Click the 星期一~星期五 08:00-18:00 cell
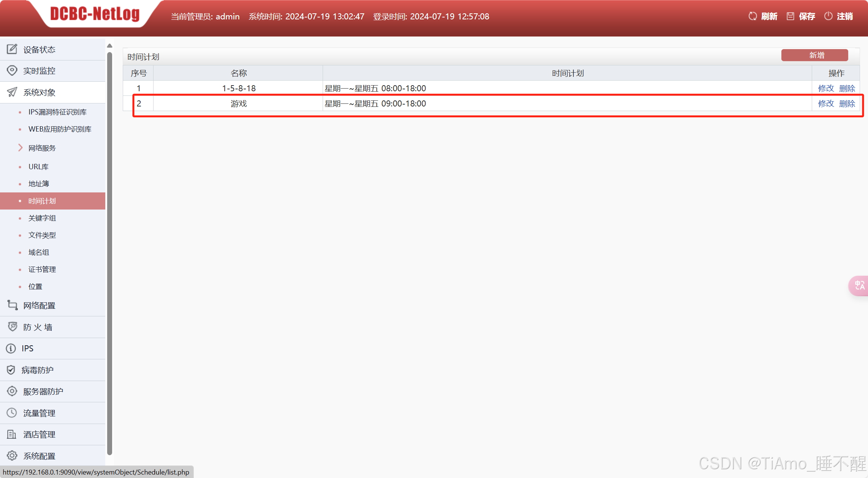 (567, 88)
